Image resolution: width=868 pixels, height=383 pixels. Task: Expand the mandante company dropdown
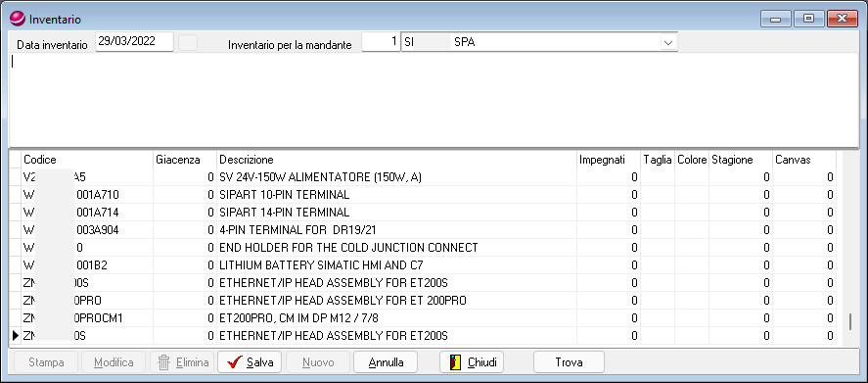(x=668, y=43)
